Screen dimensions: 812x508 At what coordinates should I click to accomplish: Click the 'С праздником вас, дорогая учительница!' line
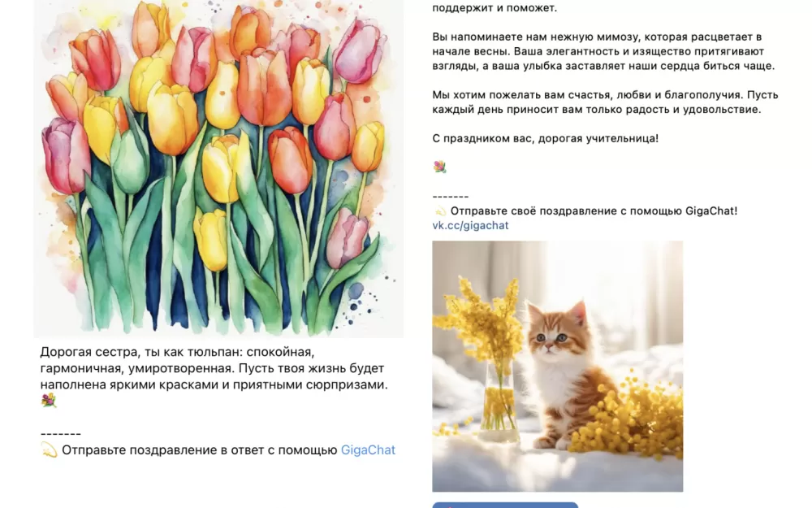546,138
